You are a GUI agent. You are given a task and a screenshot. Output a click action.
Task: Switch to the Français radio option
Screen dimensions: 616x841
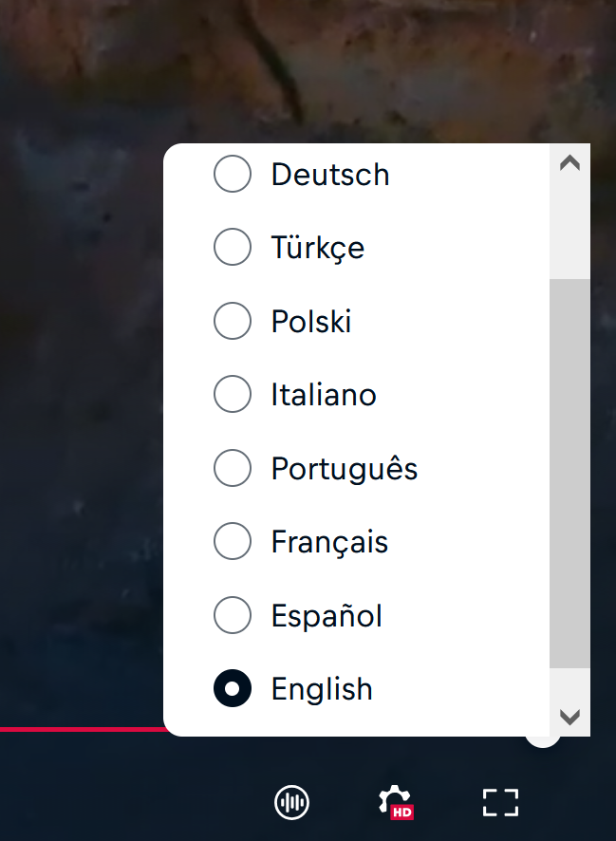click(x=233, y=542)
